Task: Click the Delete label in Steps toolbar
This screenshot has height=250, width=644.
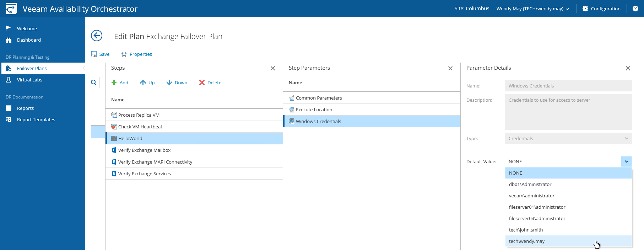Action: (x=214, y=83)
